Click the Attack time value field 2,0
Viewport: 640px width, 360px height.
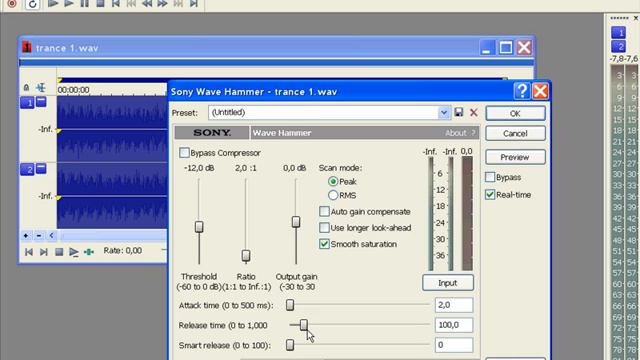tap(454, 305)
